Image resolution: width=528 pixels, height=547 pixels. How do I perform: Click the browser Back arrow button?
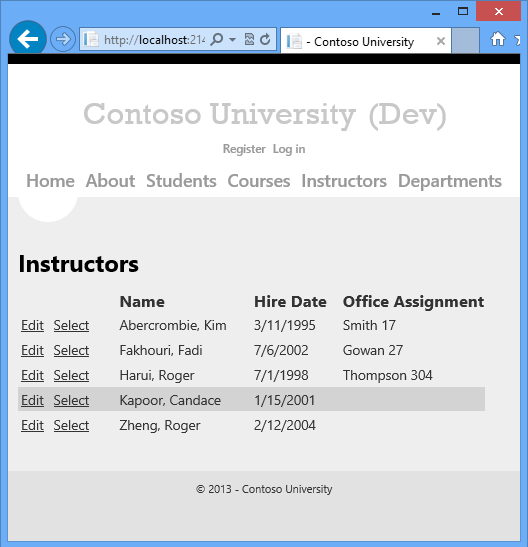28,38
